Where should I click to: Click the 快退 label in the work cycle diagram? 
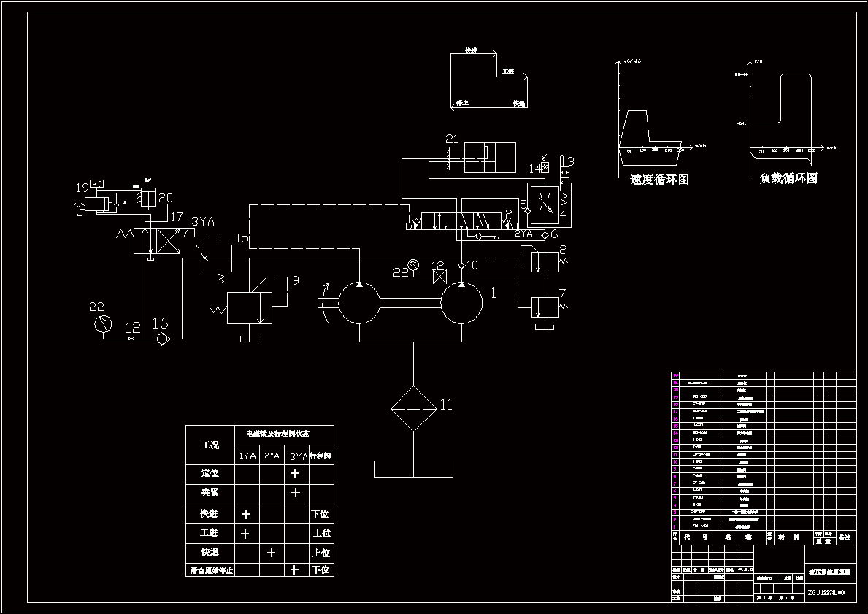(519, 103)
